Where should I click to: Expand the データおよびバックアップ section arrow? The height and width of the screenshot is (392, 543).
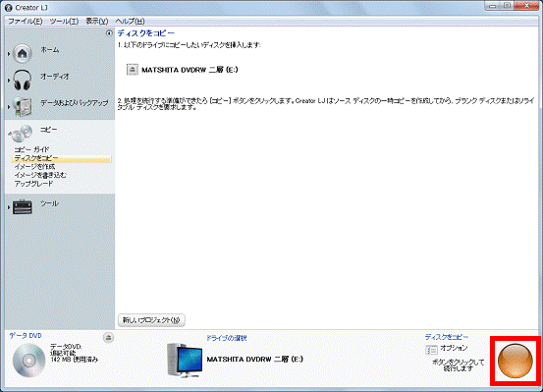point(9,107)
